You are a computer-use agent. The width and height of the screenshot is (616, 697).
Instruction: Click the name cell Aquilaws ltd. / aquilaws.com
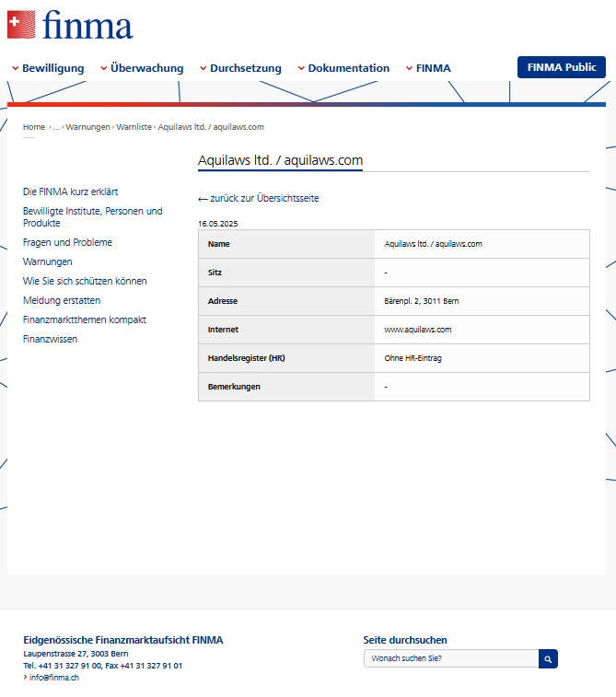tap(434, 244)
